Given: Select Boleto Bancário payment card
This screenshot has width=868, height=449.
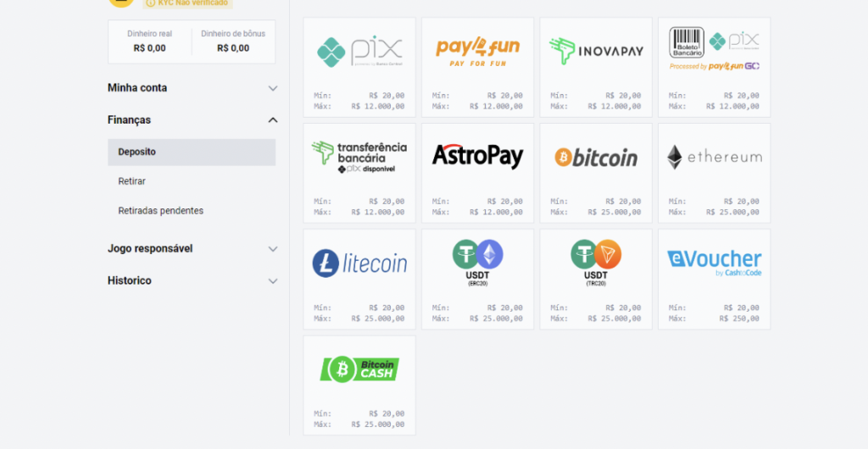Looking at the screenshot, I should (714, 67).
